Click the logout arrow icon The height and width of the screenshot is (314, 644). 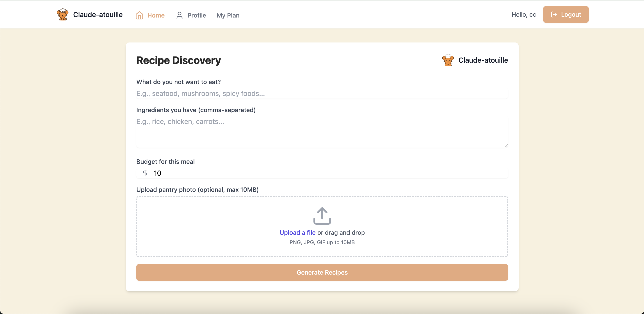(x=554, y=14)
